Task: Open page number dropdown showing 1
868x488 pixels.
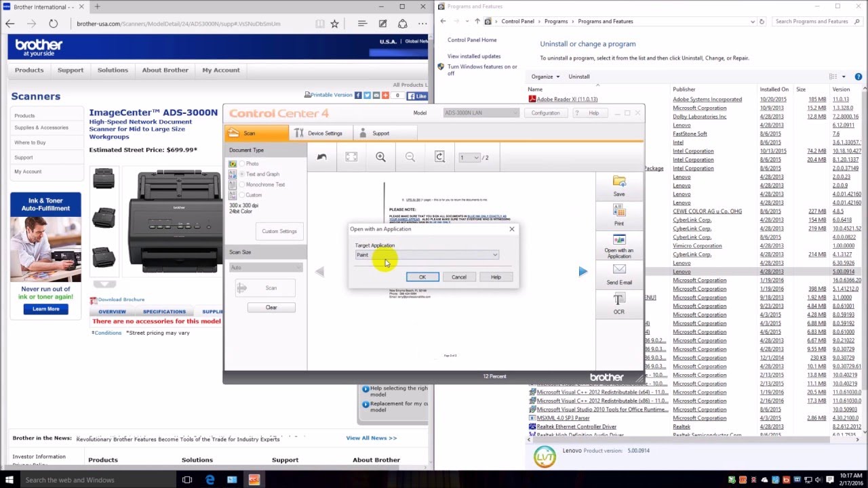Action: [x=469, y=157]
